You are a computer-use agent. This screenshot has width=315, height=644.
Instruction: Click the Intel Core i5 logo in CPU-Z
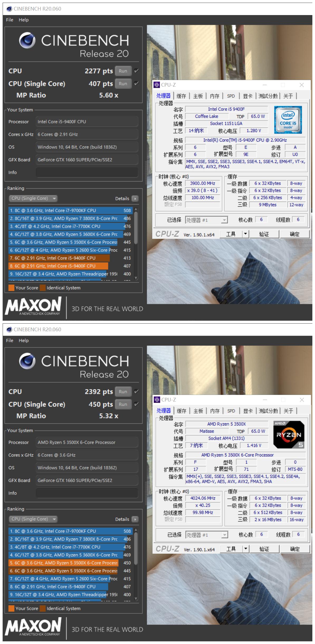pos(288,120)
